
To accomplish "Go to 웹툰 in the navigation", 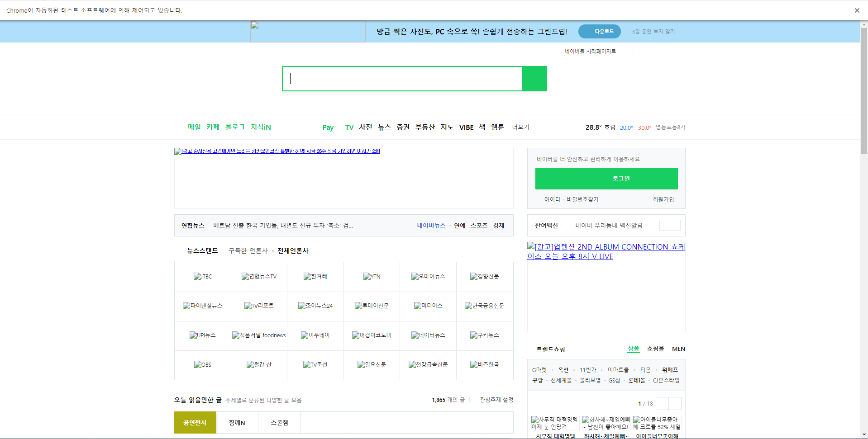I will pos(497,127).
